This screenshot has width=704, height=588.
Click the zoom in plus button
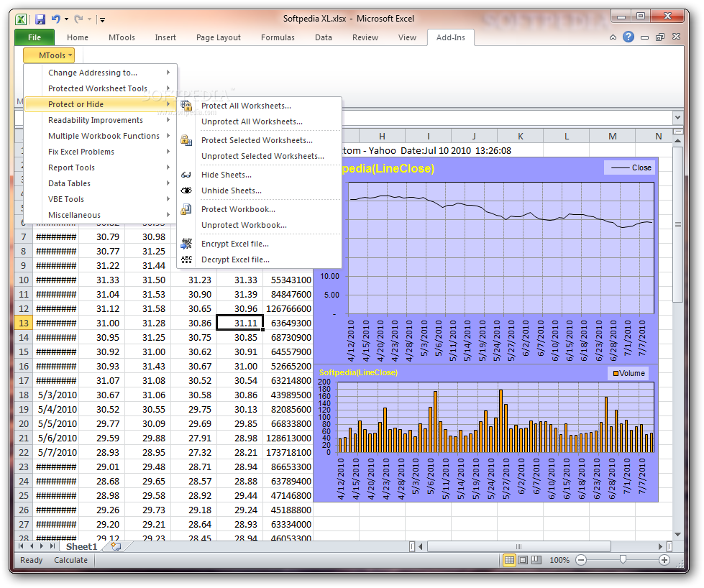point(664,560)
